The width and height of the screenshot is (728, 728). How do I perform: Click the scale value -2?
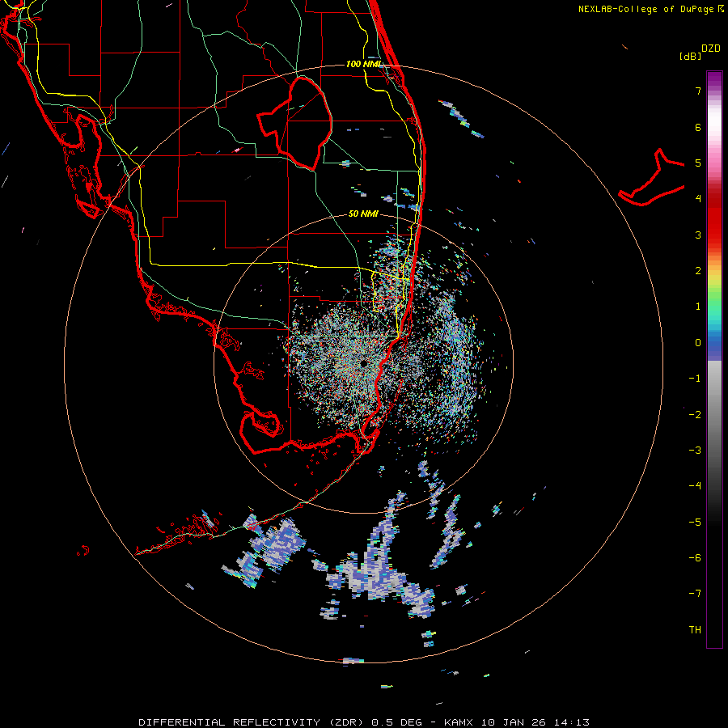pyautogui.click(x=695, y=414)
